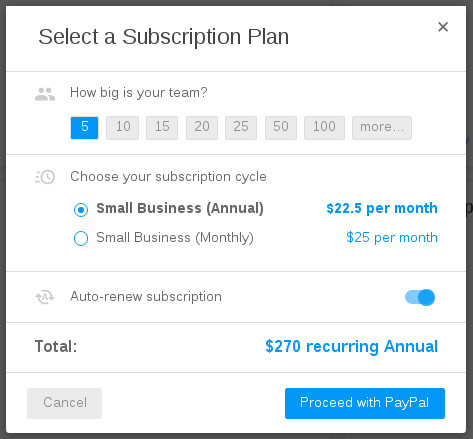Select team size 25

(x=241, y=128)
